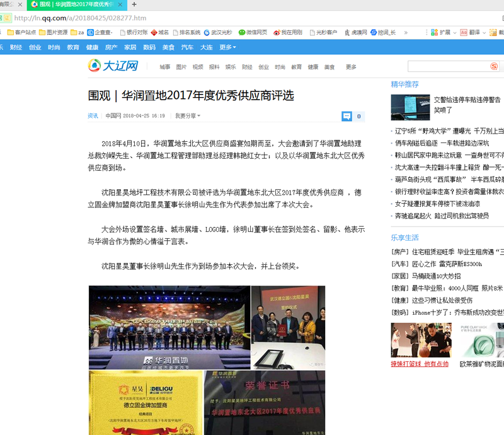Image resolution: width=504 pixels, height=435 pixels.
Task: Open the yellow 德立固金牌加盟商 plaque image
Action: pos(146,403)
